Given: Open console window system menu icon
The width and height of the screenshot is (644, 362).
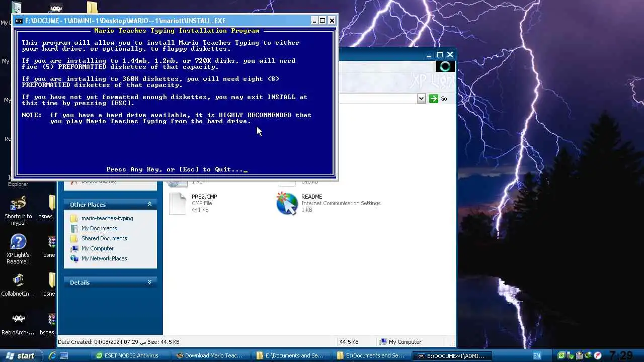Looking at the screenshot, I should coord(19,21).
